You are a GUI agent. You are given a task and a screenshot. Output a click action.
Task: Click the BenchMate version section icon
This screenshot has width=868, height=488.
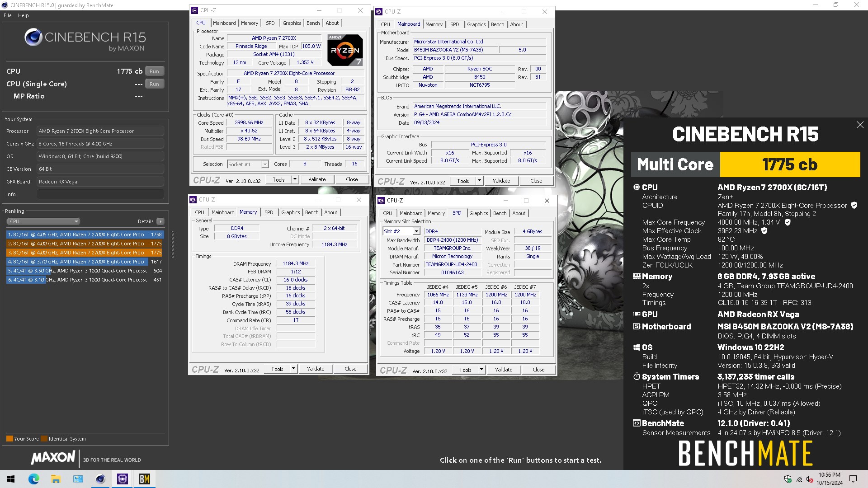[637, 423]
